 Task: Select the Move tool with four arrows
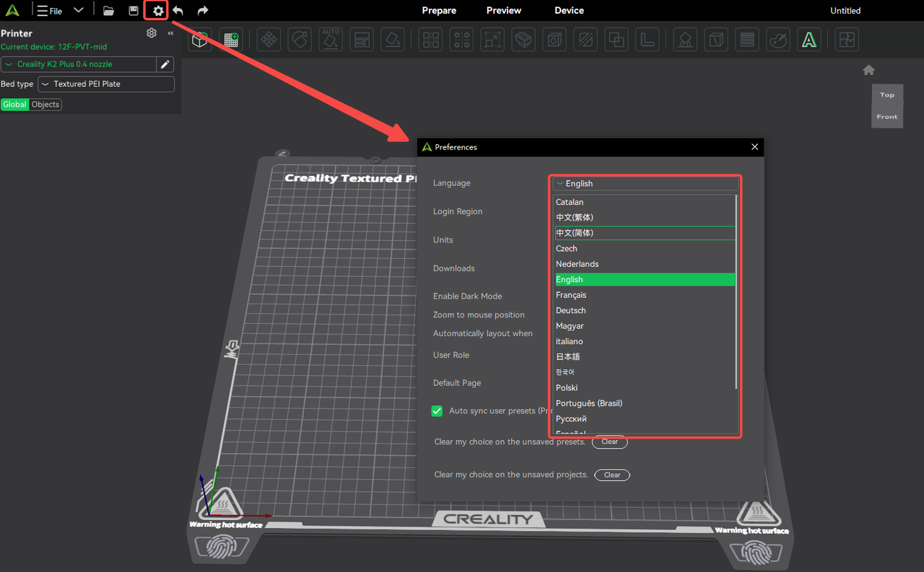tap(269, 40)
